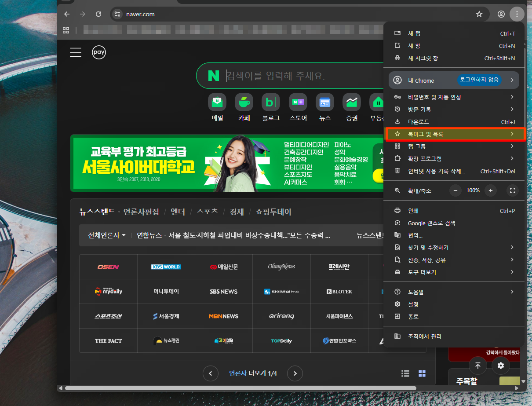Switch to 언론사편집 tab
Viewport: 532px width, 406px height.
(141, 212)
